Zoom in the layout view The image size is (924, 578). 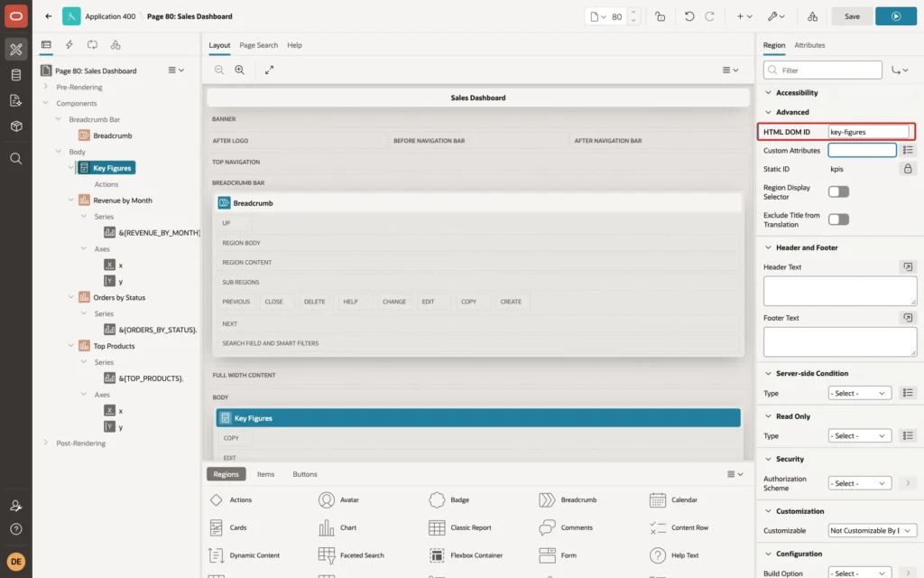click(240, 70)
